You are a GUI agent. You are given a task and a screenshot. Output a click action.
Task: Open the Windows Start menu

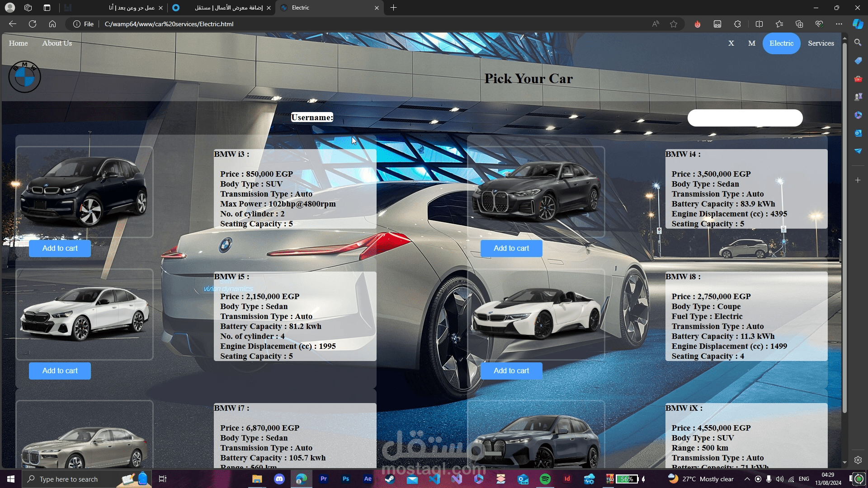click(11, 479)
